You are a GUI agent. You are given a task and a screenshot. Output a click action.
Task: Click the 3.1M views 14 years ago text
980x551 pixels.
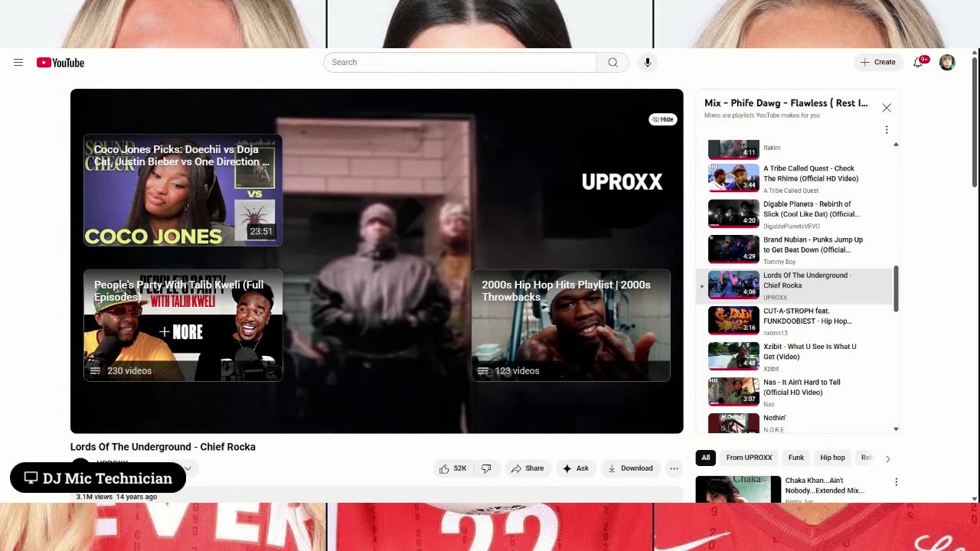pos(116,497)
